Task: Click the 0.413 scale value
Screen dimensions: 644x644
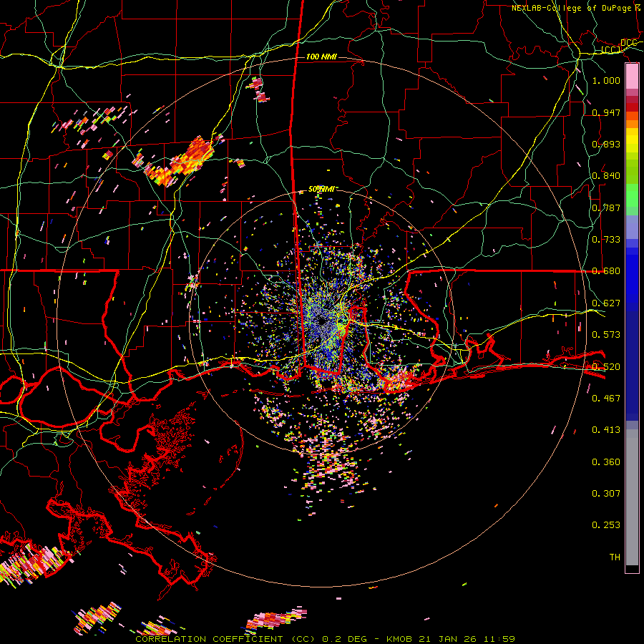Action: point(606,430)
